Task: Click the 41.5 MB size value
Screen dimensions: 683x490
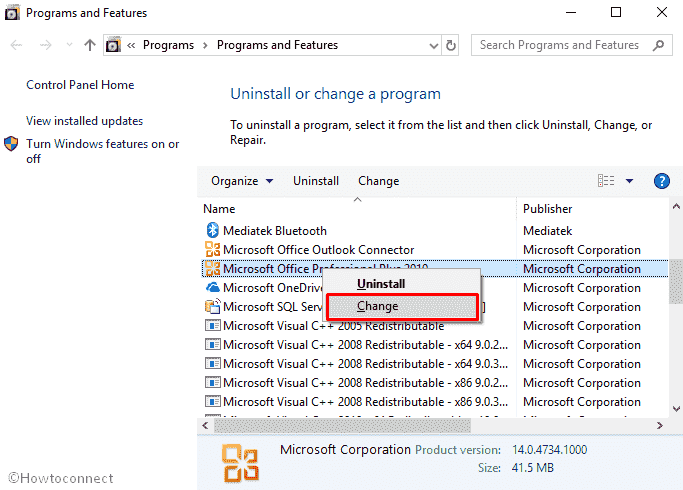Action: [x=533, y=468]
